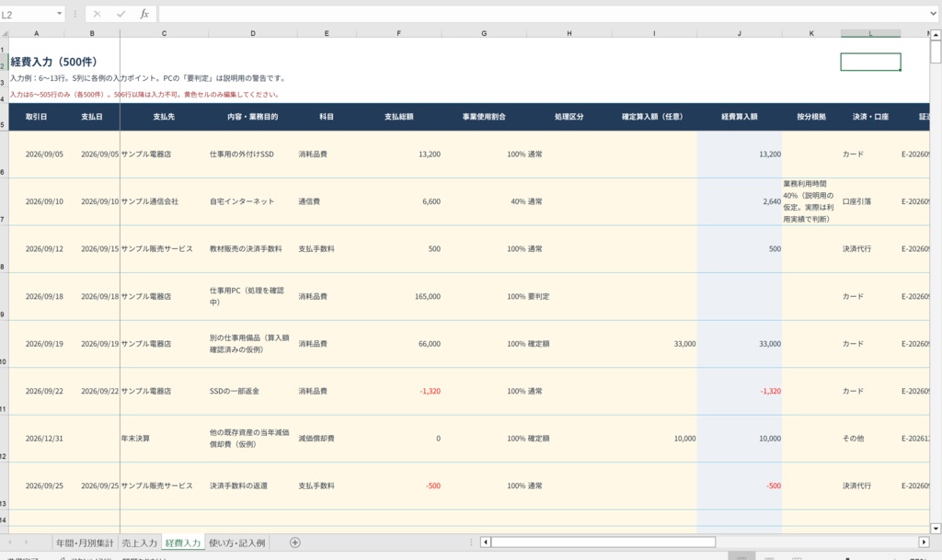Screen dimensions: 942x560
Task: Click the 内容・業務目的 header cell
Action: 253,117
